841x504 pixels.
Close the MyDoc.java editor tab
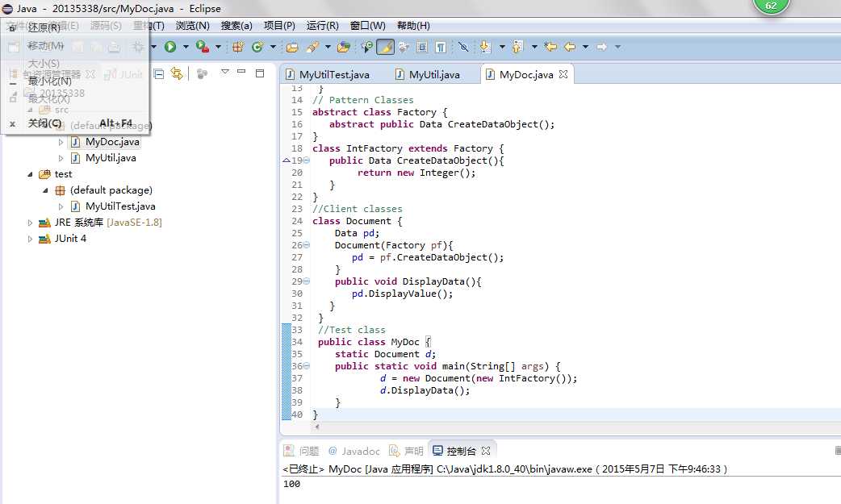coord(563,74)
